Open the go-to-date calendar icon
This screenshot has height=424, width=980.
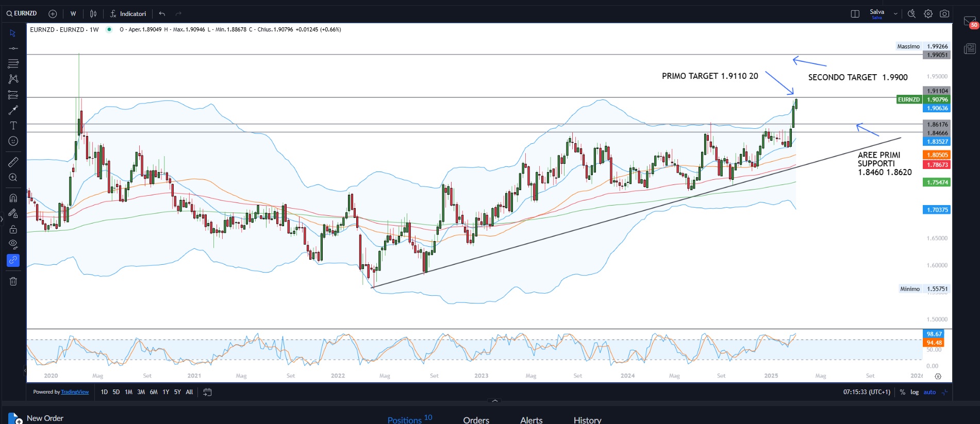(x=207, y=392)
